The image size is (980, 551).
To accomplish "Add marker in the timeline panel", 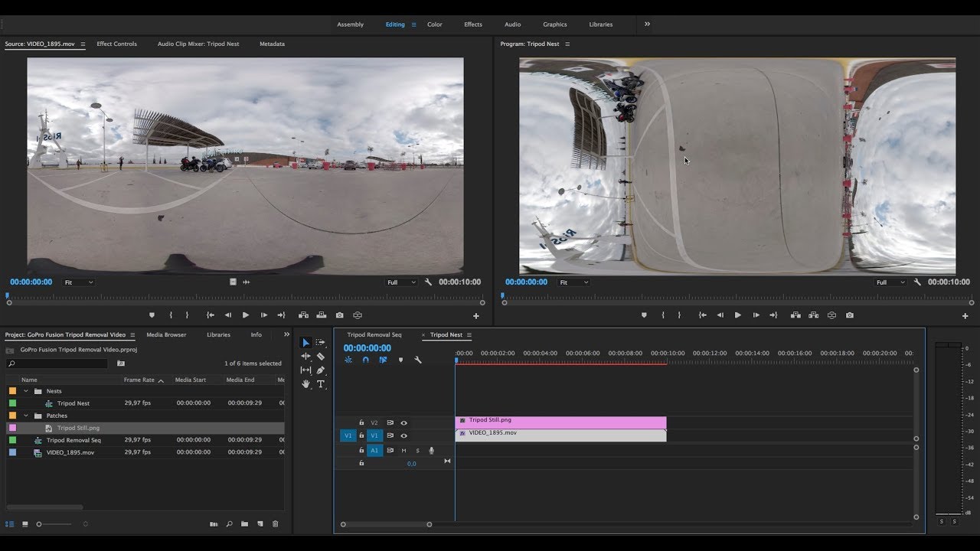I will 400,360.
